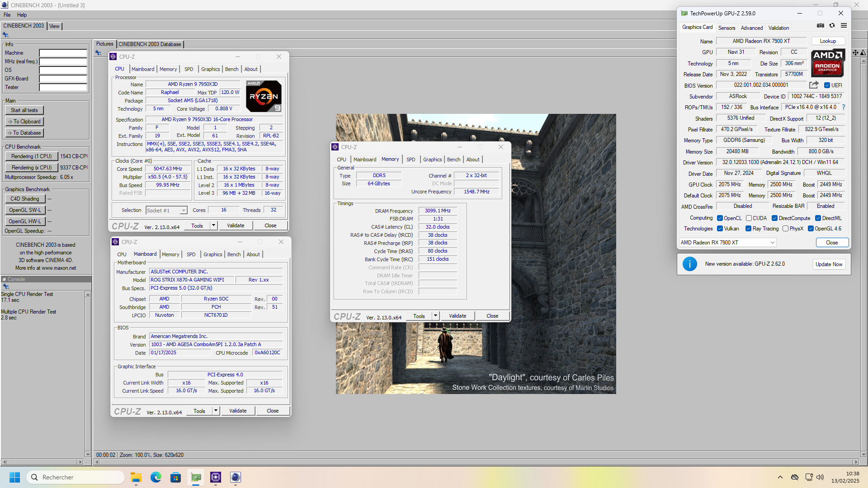The width and height of the screenshot is (868, 488).
Task: Click the Ryzen 9 processor logo
Action: tap(264, 96)
